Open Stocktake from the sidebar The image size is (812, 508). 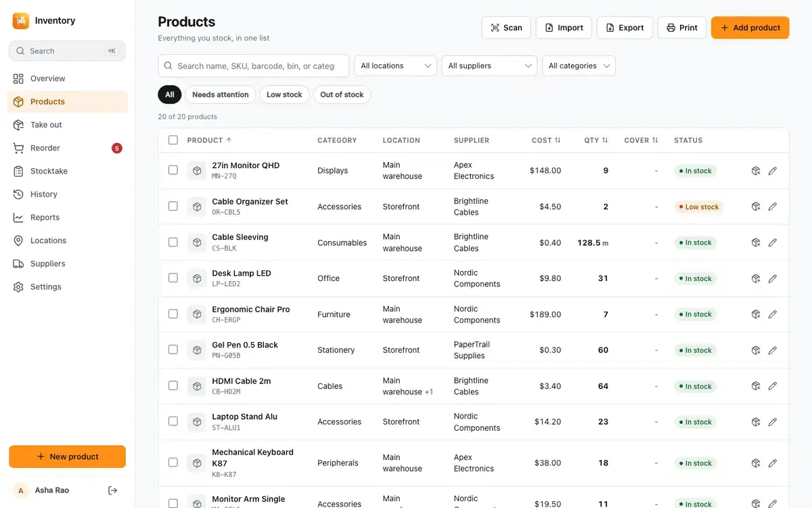pos(67,171)
